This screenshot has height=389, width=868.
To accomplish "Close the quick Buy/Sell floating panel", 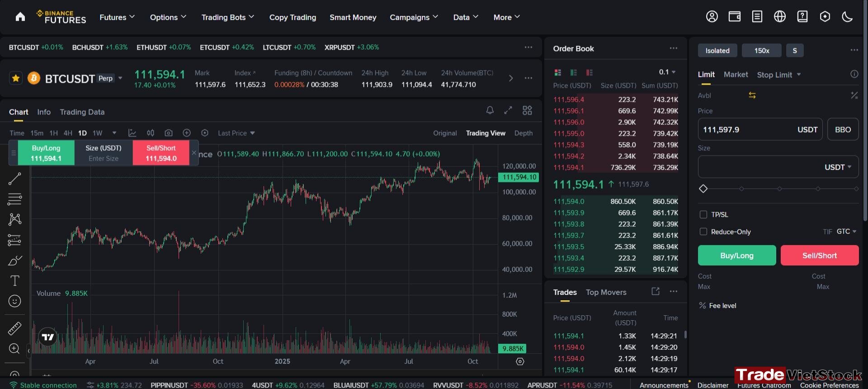I will pos(194,153).
